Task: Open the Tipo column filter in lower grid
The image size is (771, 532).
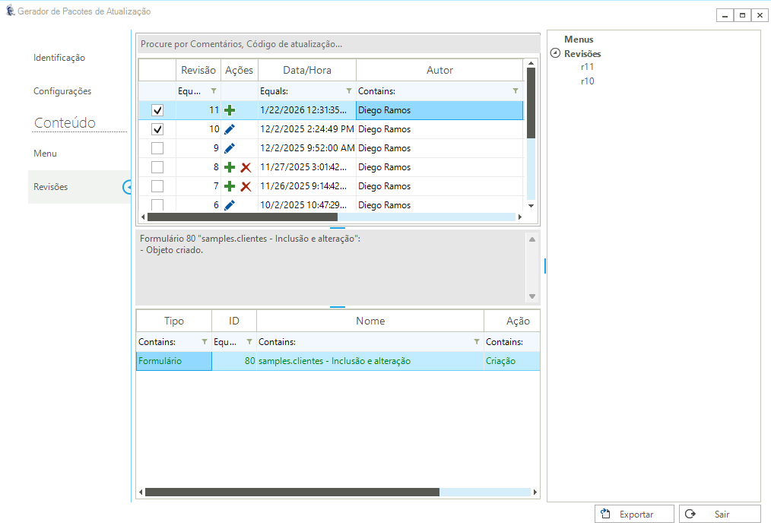Action: tap(204, 342)
